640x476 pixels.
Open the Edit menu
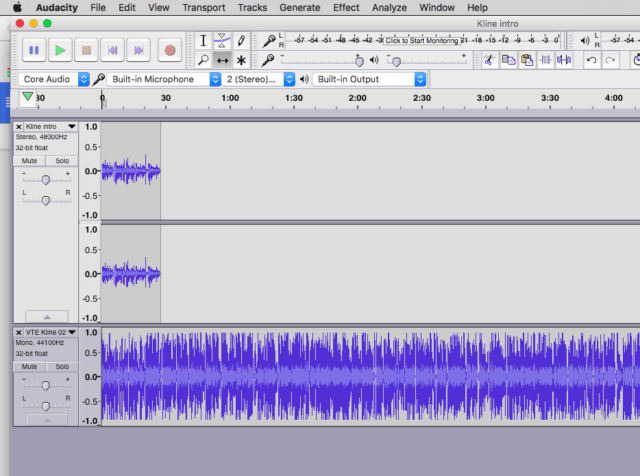click(x=127, y=8)
